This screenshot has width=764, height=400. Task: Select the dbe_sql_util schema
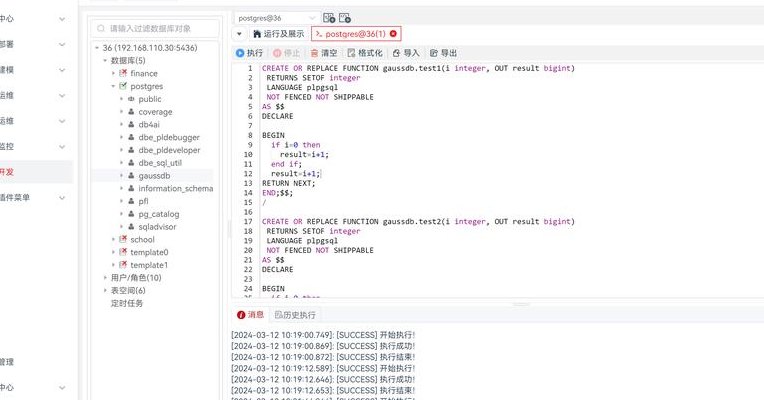(x=160, y=163)
